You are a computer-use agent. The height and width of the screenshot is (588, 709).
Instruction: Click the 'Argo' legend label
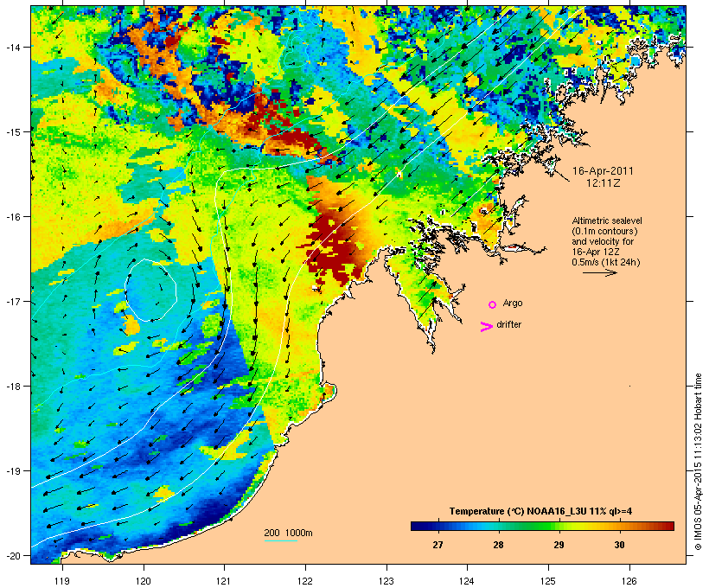tap(513, 303)
